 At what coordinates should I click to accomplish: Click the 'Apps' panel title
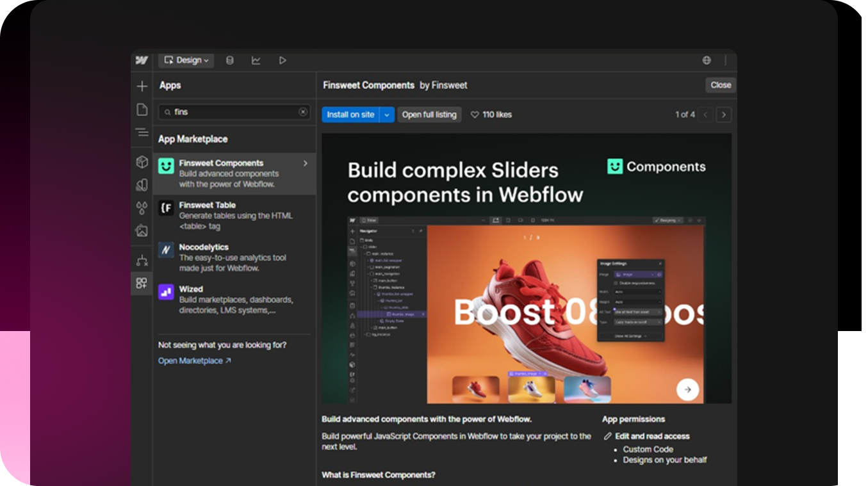click(x=170, y=85)
